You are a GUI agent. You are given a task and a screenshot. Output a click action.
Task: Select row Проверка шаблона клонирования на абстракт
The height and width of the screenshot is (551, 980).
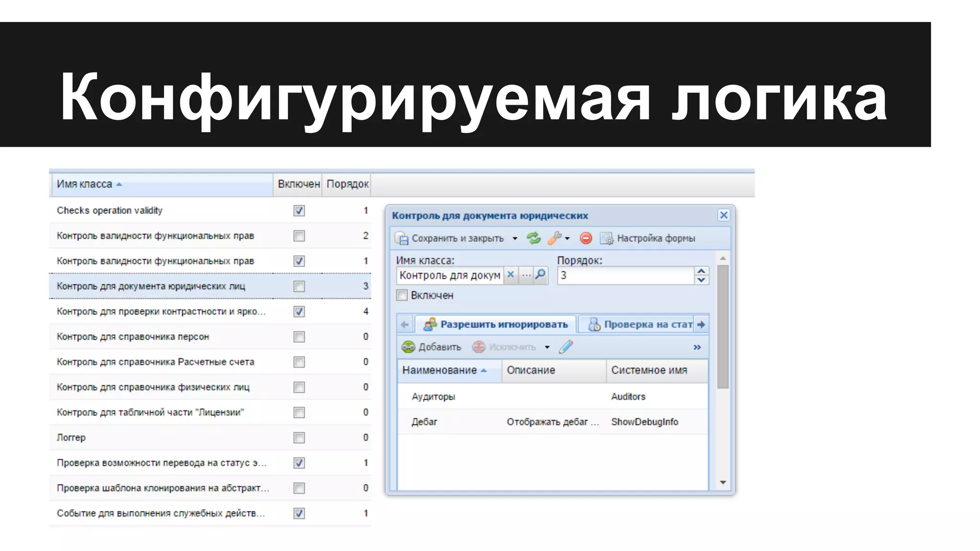click(210, 488)
